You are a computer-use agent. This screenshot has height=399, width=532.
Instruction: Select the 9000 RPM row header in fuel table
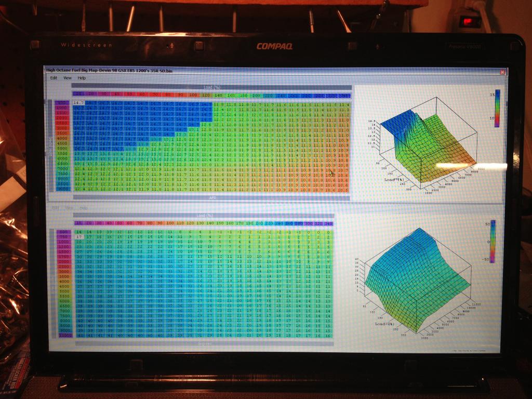click(x=62, y=189)
